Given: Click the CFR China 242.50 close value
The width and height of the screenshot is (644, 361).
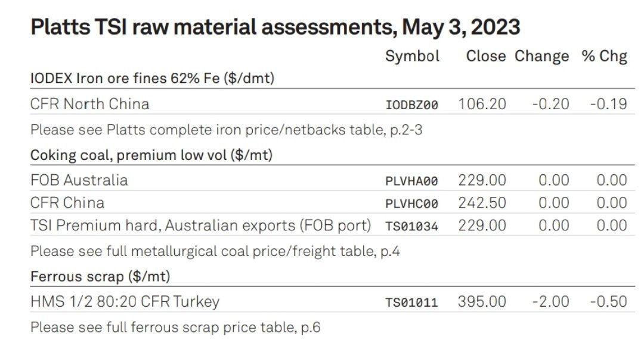Looking at the screenshot, I should [482, 203].
